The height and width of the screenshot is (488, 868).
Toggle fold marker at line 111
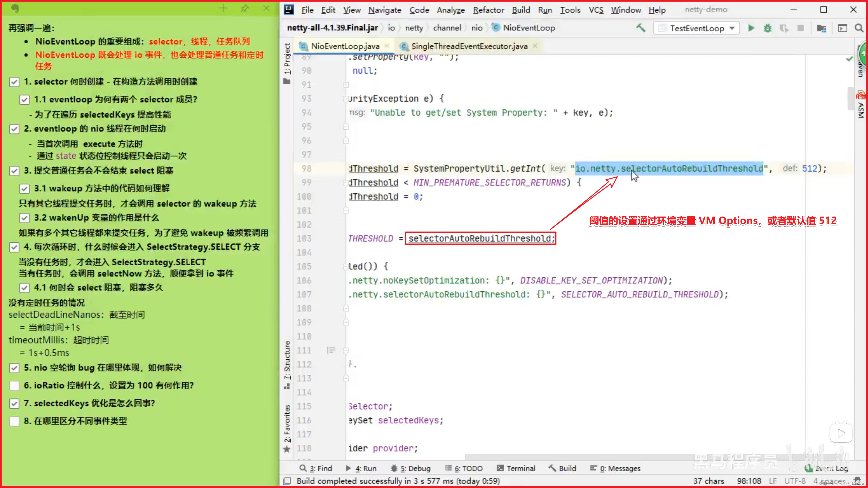point(346,351)
